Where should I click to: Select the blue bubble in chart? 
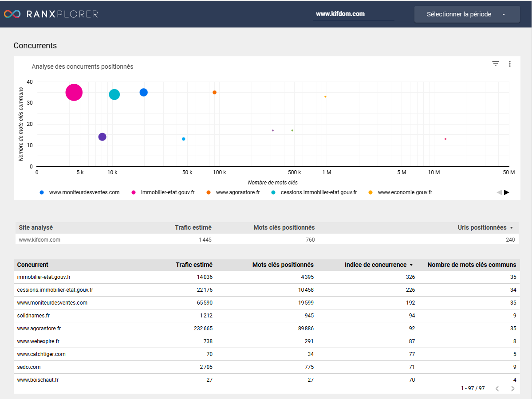143,92
